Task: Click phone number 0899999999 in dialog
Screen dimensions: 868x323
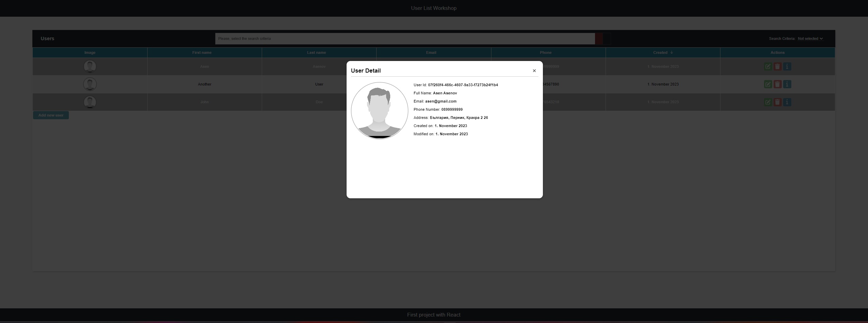Action: [x=452, y=109]
